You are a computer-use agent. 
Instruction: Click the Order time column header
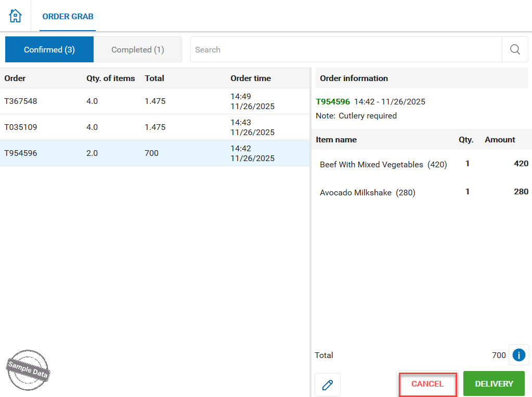pos(251,78)
